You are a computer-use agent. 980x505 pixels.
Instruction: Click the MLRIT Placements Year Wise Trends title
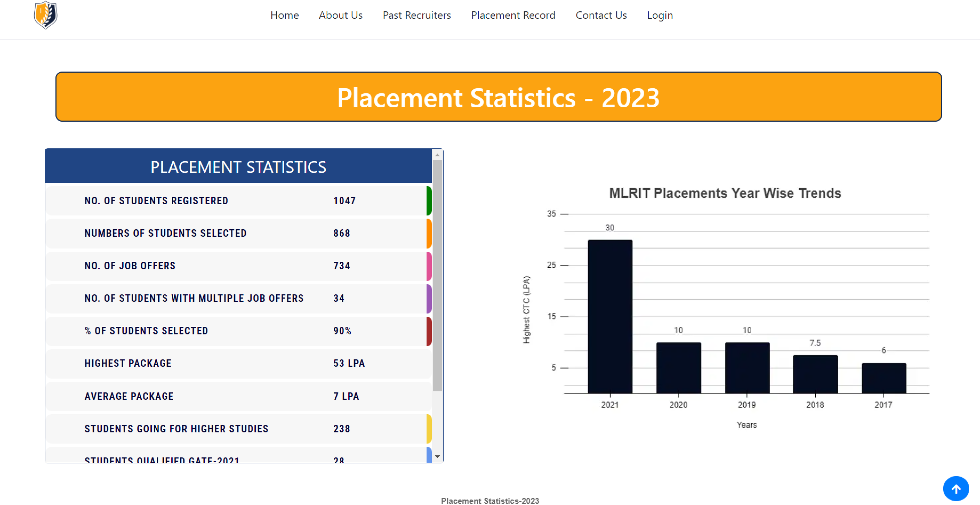(725, 193)
